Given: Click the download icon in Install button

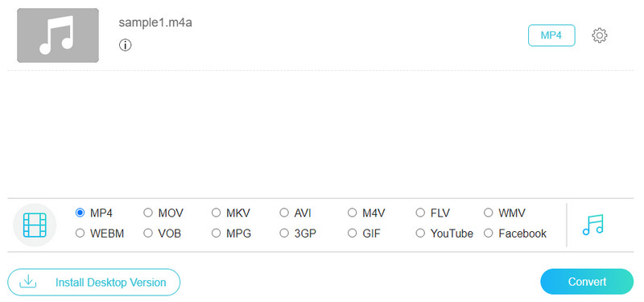Looking at the screenshot, I should click(x=28, y=282).
